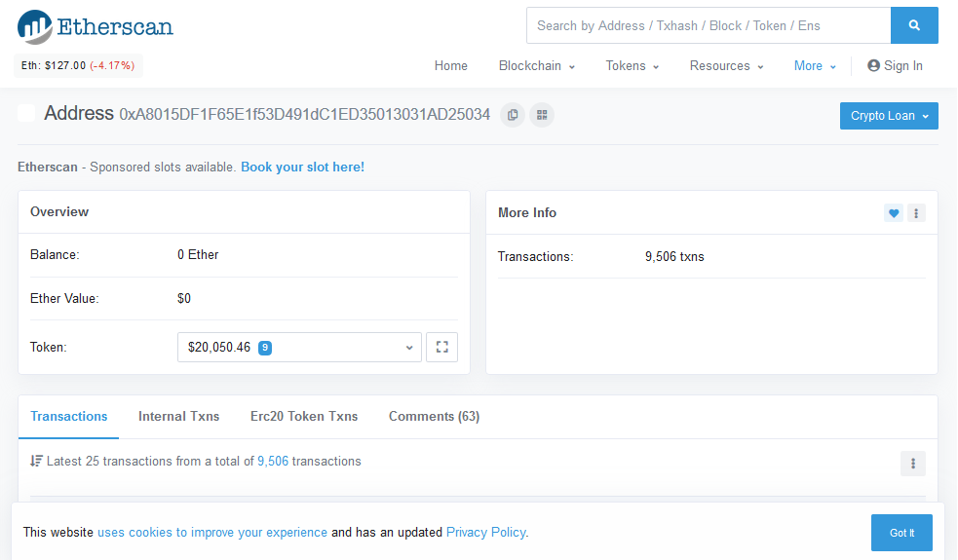The height and width of the screenshot is (560, 958).
Task: Click the Ether Value $0 text
Action: [184, 299]
